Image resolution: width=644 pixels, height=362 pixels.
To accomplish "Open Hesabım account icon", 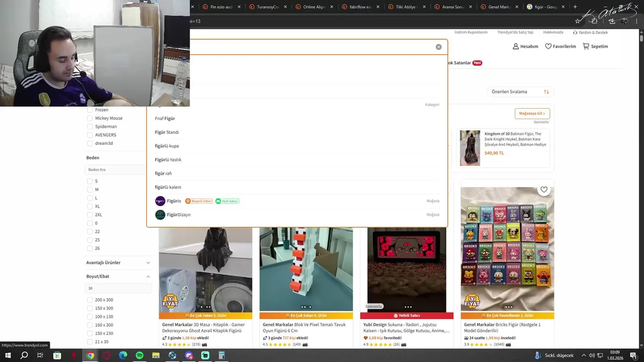I will (x=525, y=46).
